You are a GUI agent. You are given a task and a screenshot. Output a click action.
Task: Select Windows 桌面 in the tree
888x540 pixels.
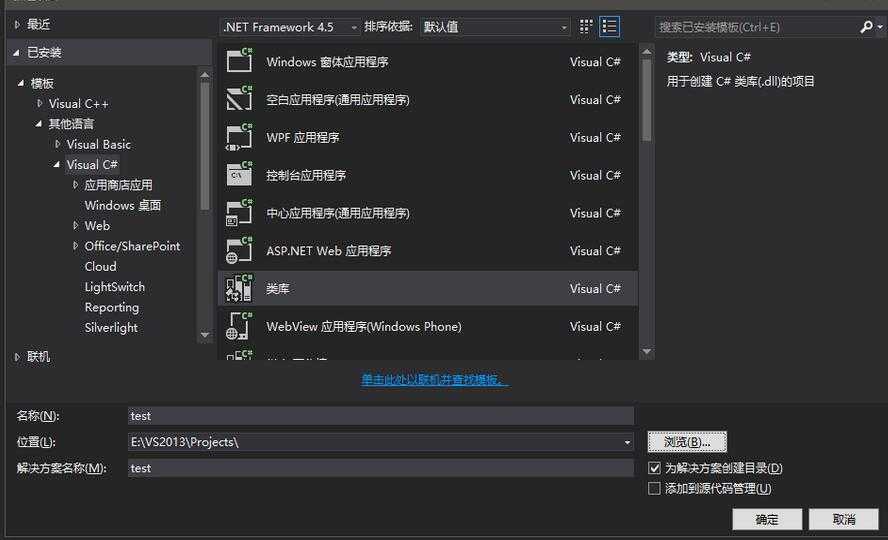(123, 205)
